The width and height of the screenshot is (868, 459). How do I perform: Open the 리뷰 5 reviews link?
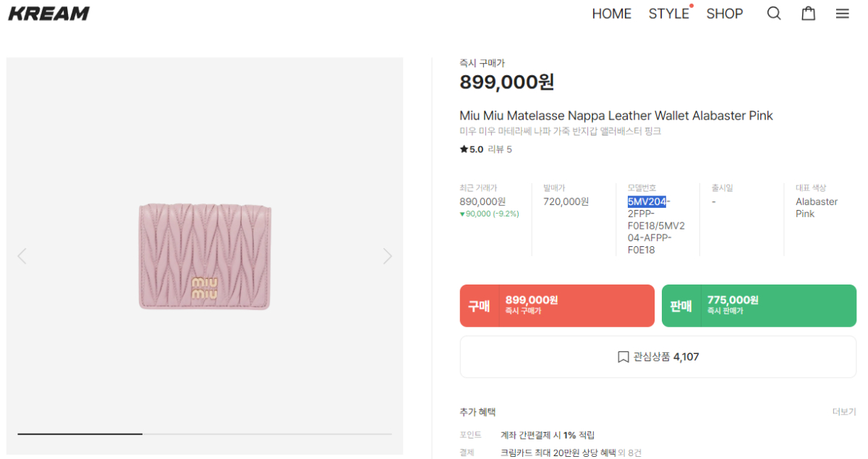[x=500, y=149]
